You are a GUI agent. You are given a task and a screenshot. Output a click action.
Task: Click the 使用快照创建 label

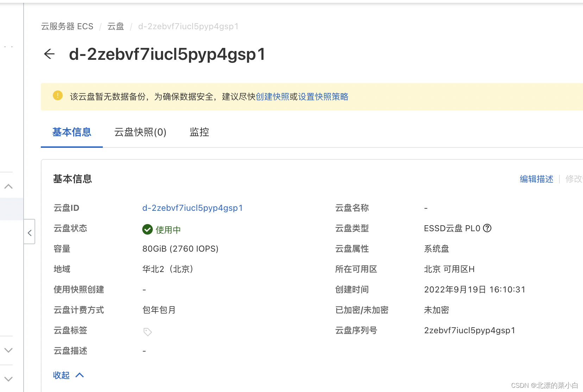click(x=79, y=290)
